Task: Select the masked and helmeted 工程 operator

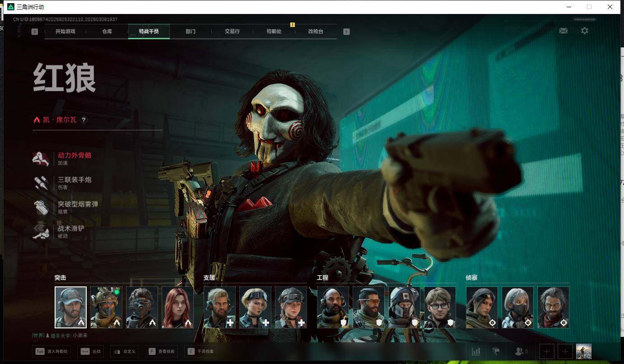Action: 404,307
